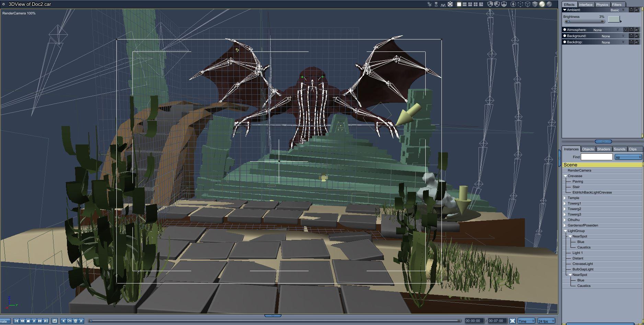
Task: Create a keyframe with the key icon
Action: pos(69,321)
